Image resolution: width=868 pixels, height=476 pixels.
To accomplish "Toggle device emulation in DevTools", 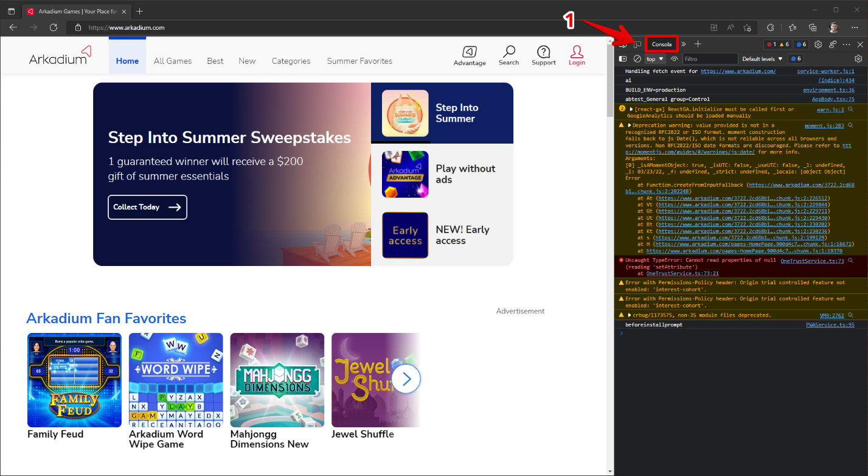I will (637, 44).
